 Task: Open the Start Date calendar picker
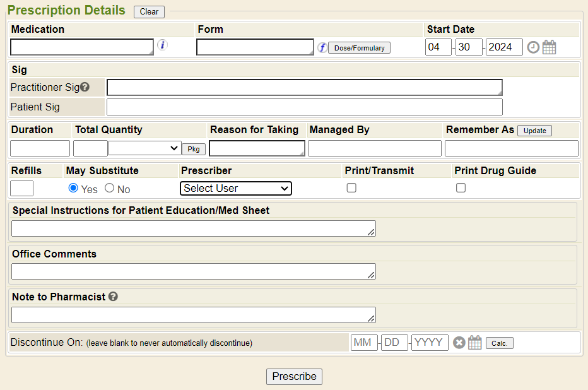pyautogui.click(x=549, y=47)
